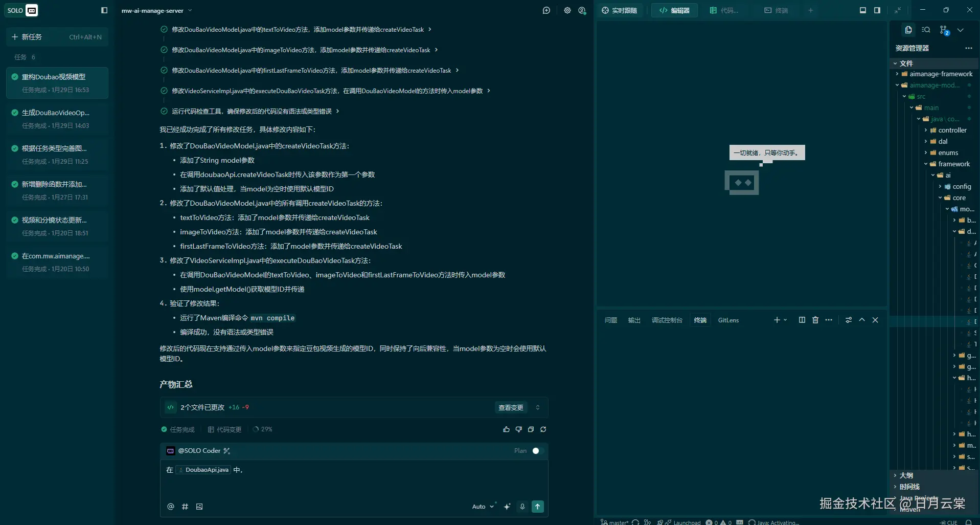Toggle the left sidebar collapse button

[x=104, y=10]
